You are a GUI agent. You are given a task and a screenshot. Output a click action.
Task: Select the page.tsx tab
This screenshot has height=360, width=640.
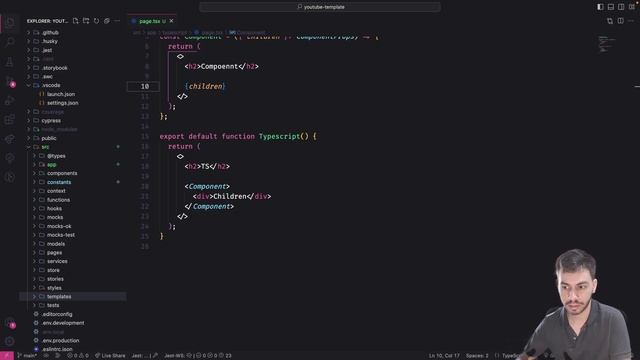pyautogui.click(x=151, y=21)
